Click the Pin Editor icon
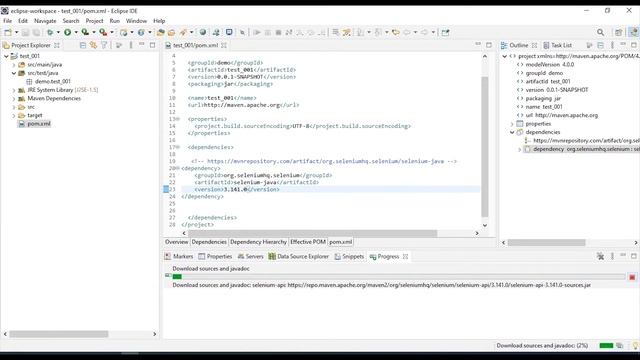Screen dimensions: 640x360 pos(445,32)
